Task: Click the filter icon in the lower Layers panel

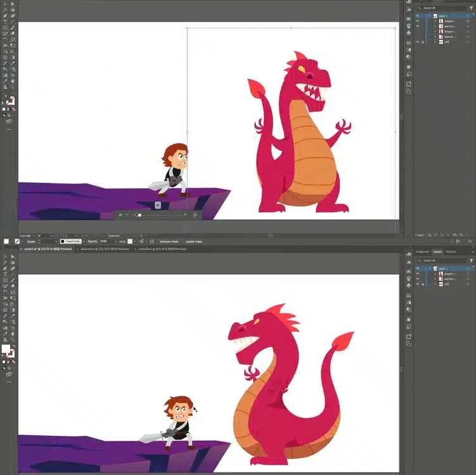Action: tap(471, 260)
